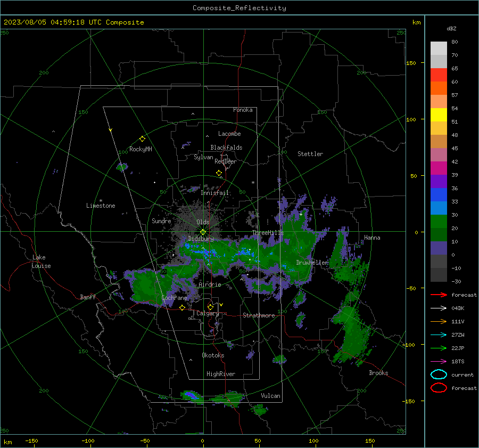Screen dimensions: 479x448
Task: Click the asterisk marker above Limestone
Action: [101, 201]
